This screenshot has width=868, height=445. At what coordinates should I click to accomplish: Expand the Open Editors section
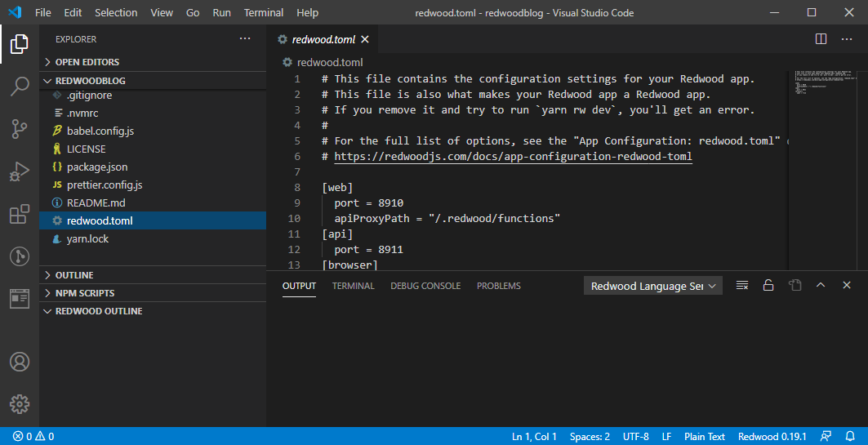(153, 62)
